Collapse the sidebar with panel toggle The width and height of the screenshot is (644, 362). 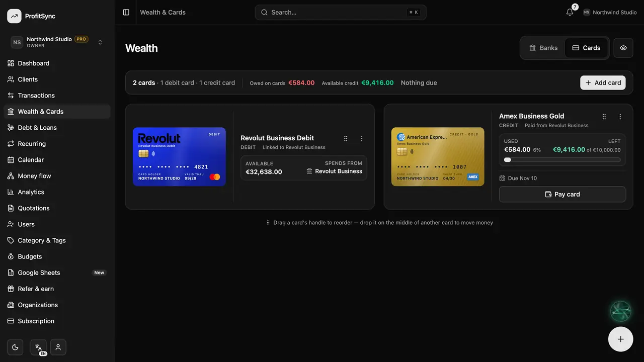coord(126,12)
